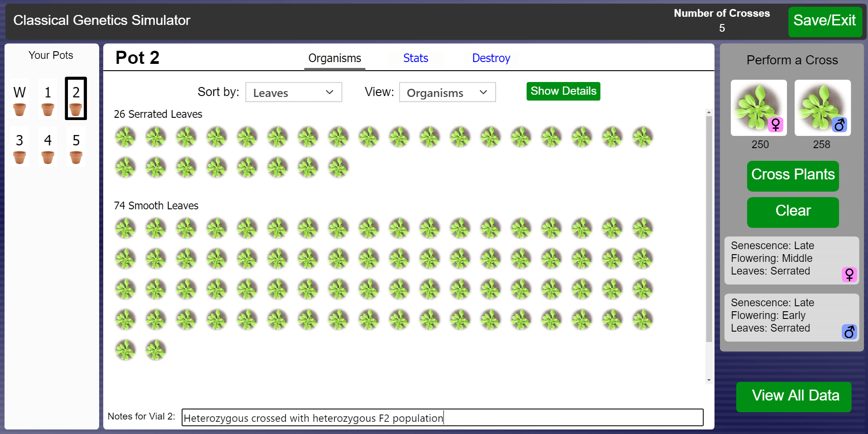
Task: Click the female symbol on the Serrated parent
Action: (849, 275)
